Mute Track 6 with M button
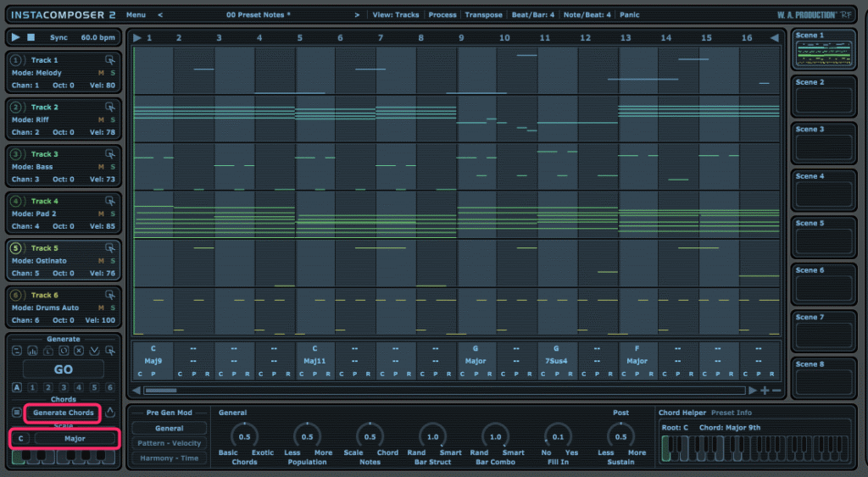The image size is (868, 477). click(x=101, y=308)
